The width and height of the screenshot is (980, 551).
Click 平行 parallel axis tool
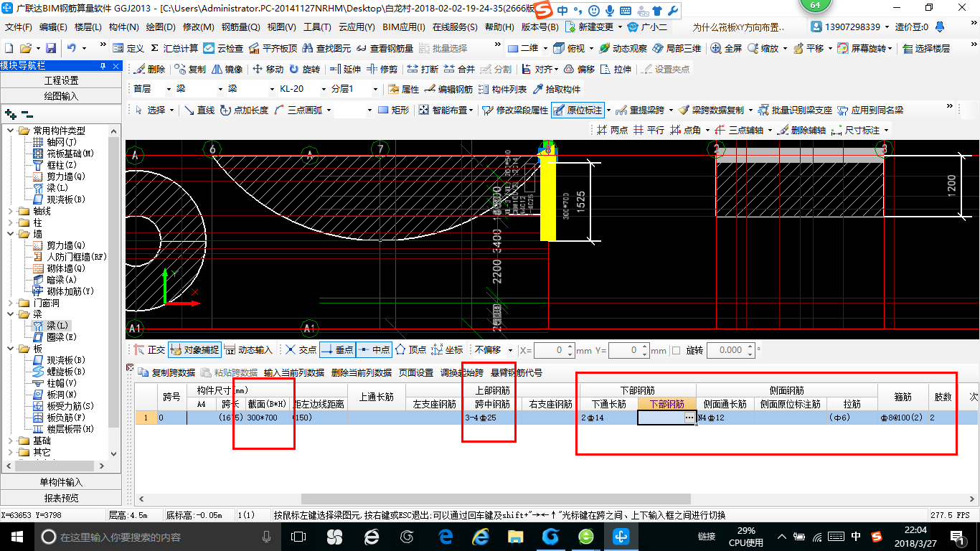point(648,131)
